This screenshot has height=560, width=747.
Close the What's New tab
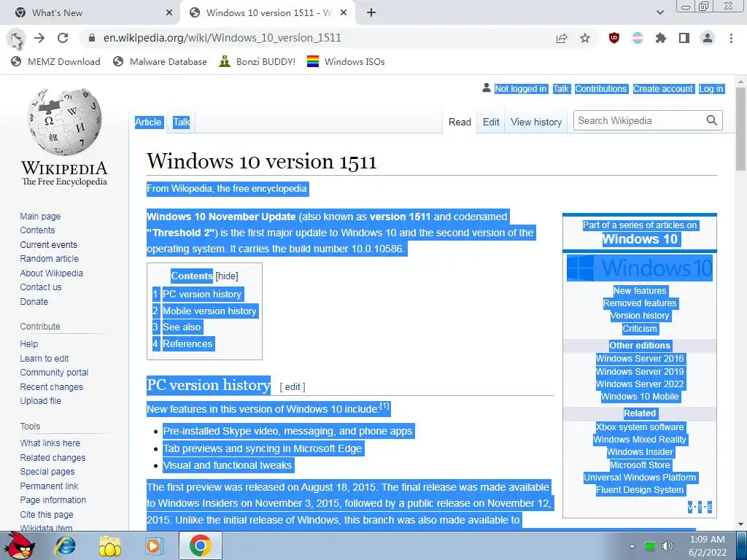[x=169, y=13]
